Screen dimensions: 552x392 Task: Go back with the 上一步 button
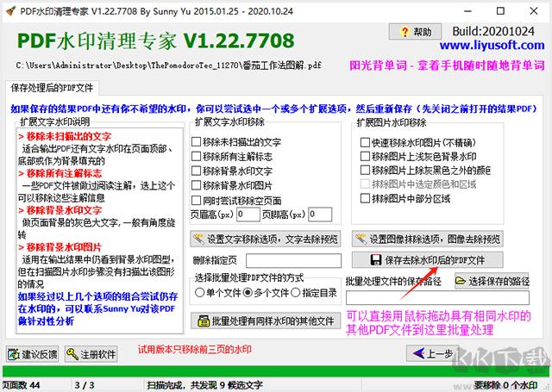coord(433,353)
